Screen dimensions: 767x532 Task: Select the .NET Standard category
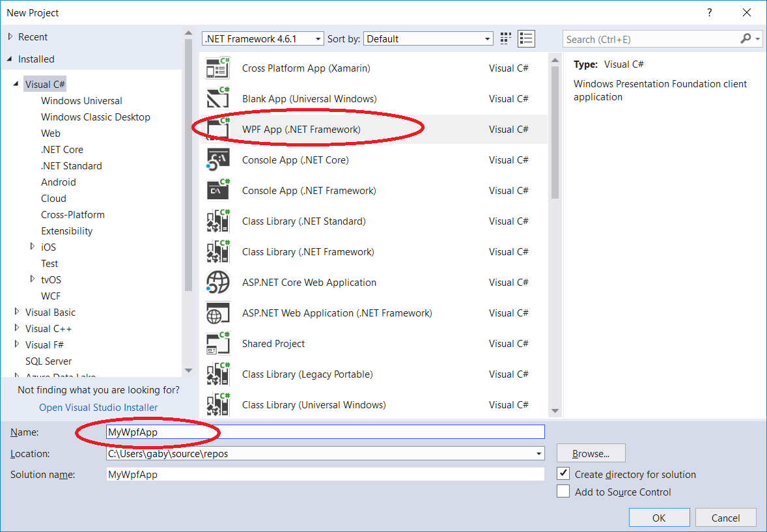72,166
